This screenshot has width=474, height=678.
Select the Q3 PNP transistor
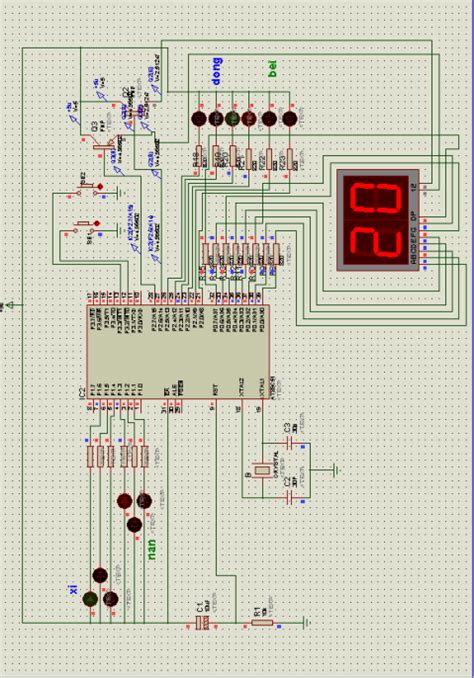[x=102, y=145]
